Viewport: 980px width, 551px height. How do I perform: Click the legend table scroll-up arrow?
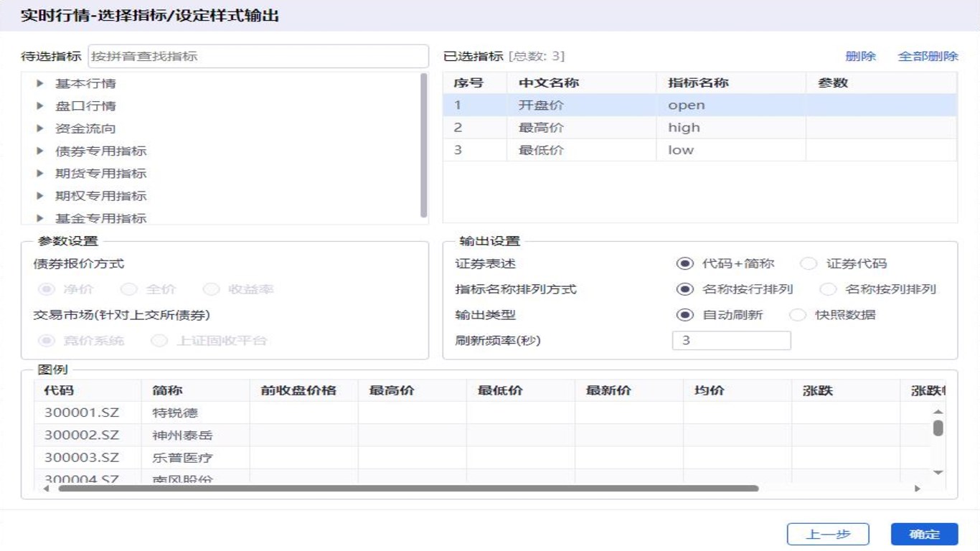coord(938,412)
